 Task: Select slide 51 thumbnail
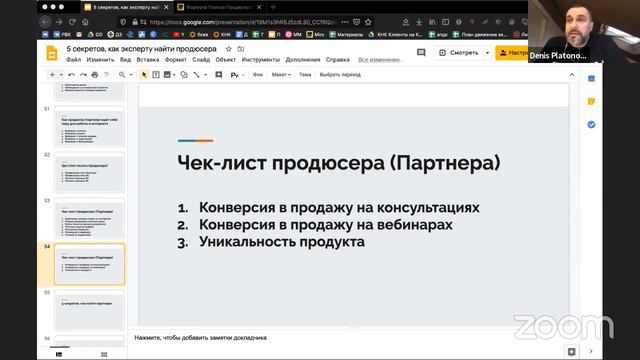pos(90,126)
